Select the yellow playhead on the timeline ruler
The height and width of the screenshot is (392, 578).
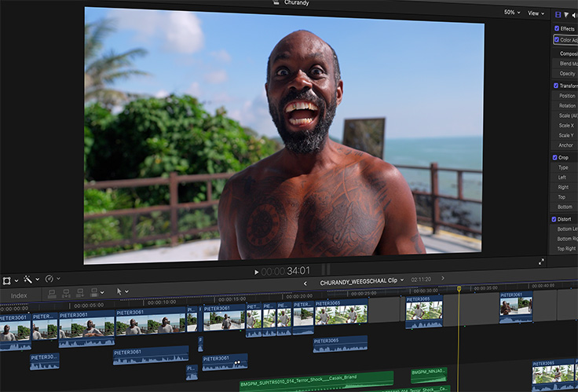pyautogui.click(x=459, y=288)
